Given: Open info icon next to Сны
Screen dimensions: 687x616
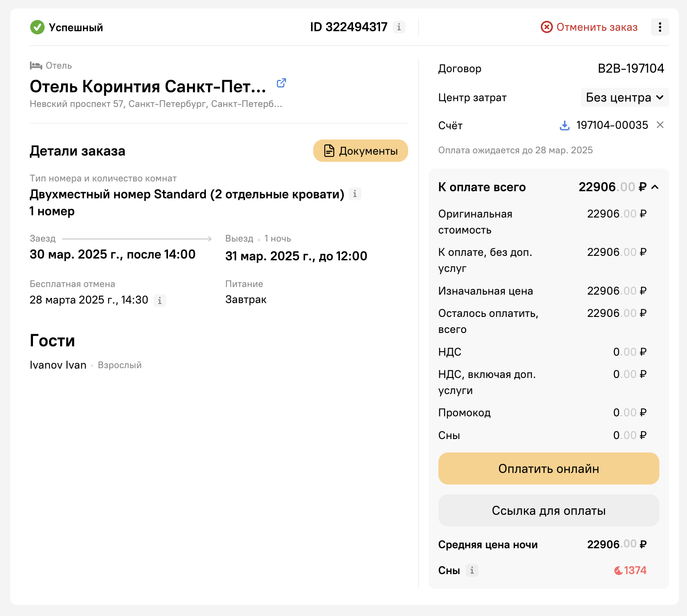Looking at the screenshot, I should pyautogui.click(x=472, y=570).
